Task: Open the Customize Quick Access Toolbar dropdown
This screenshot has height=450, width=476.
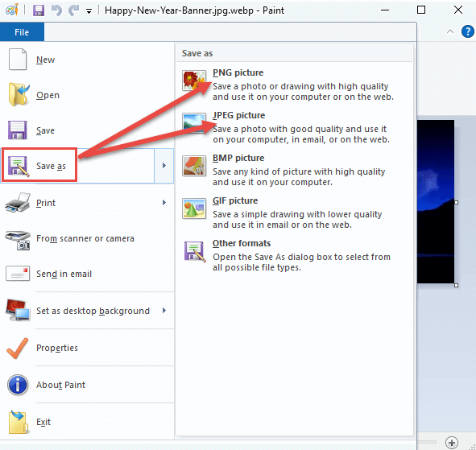Action: coord(89,11)
